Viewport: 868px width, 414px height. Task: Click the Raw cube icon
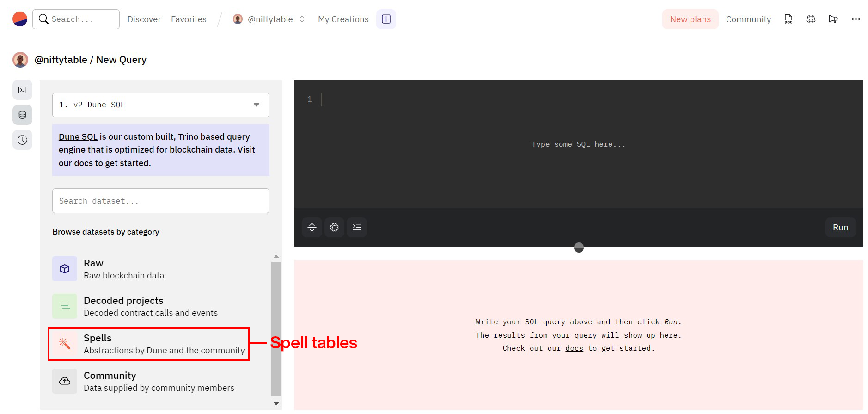(65, 269)
